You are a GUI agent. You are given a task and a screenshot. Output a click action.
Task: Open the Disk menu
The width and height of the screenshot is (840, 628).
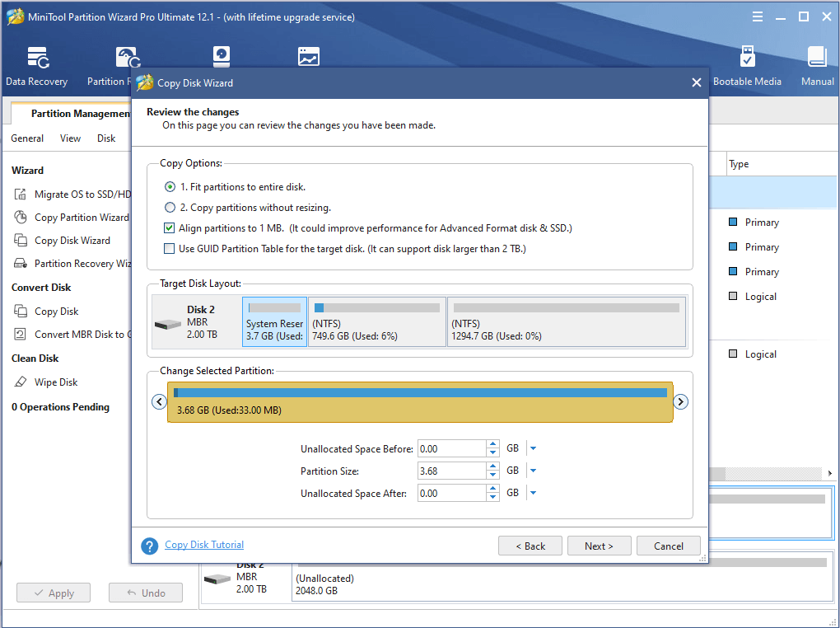(x=106, y=138)
